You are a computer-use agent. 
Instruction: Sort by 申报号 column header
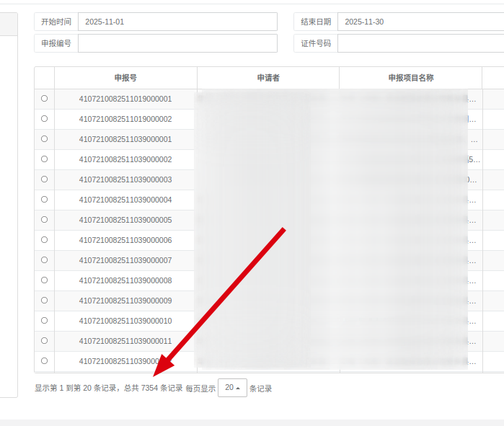point(125,78)
